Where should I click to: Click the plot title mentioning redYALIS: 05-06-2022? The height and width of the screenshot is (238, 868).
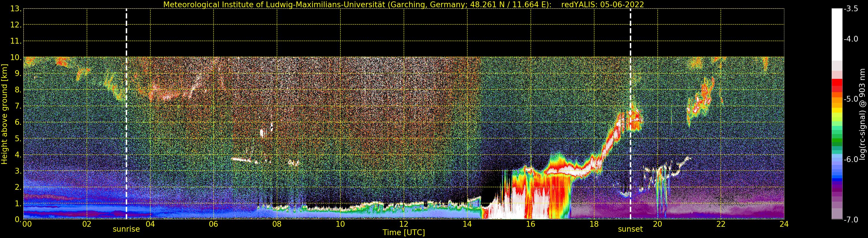pos(404,4)
